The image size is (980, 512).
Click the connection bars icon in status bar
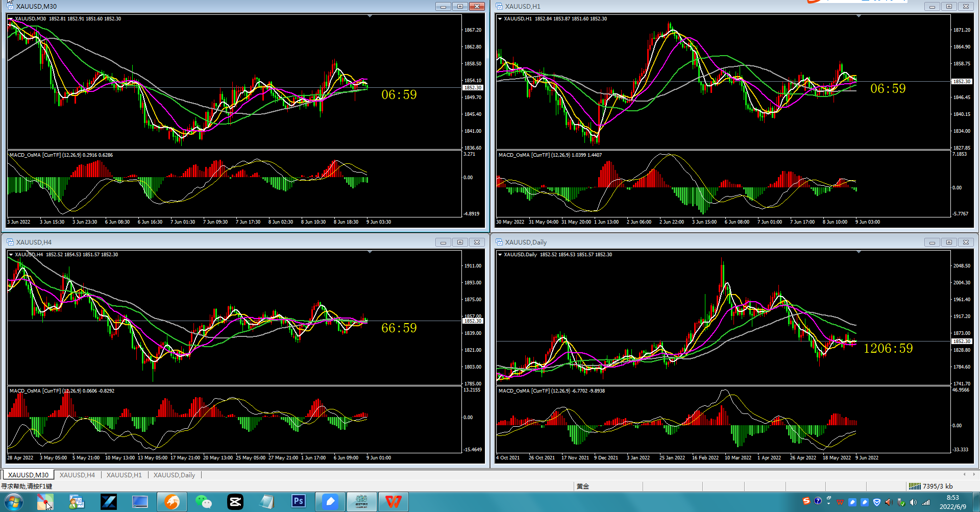(x=915, y=486)
